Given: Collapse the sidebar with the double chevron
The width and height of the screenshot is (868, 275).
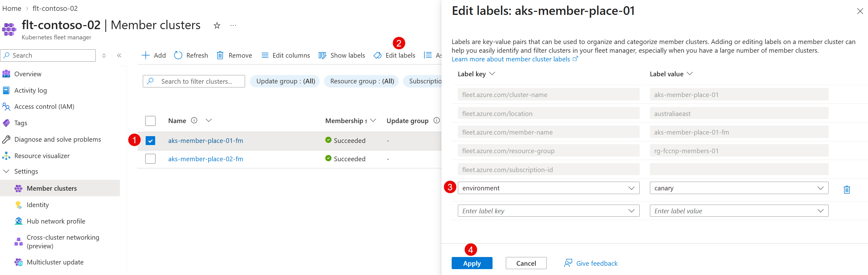Looking at the screenshot, I should (119, 55).
